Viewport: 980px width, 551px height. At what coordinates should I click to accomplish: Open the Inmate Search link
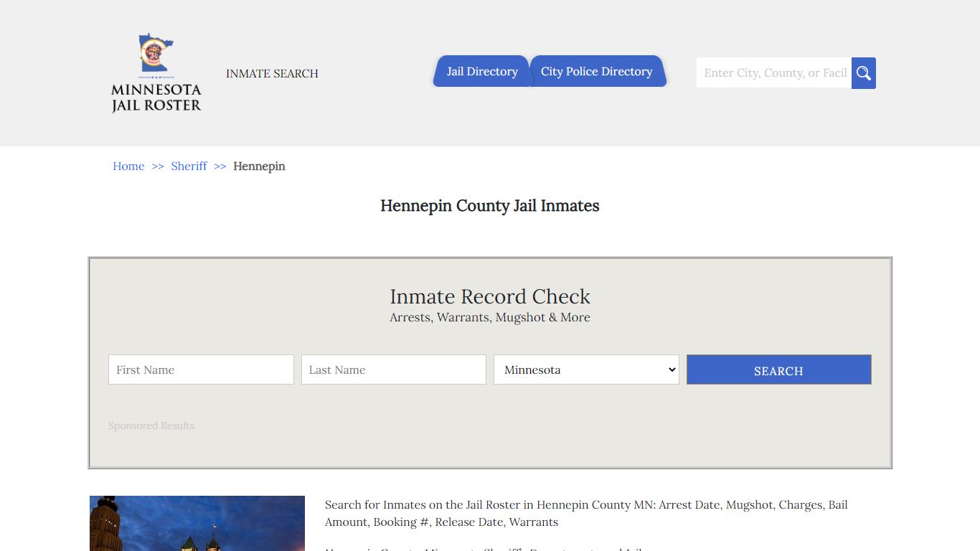pos(272,74)
